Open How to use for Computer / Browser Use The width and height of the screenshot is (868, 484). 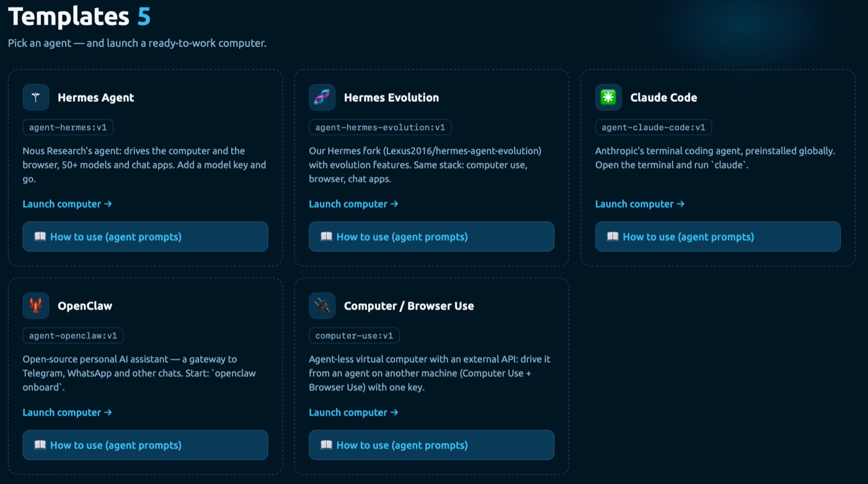coord(432,445)
